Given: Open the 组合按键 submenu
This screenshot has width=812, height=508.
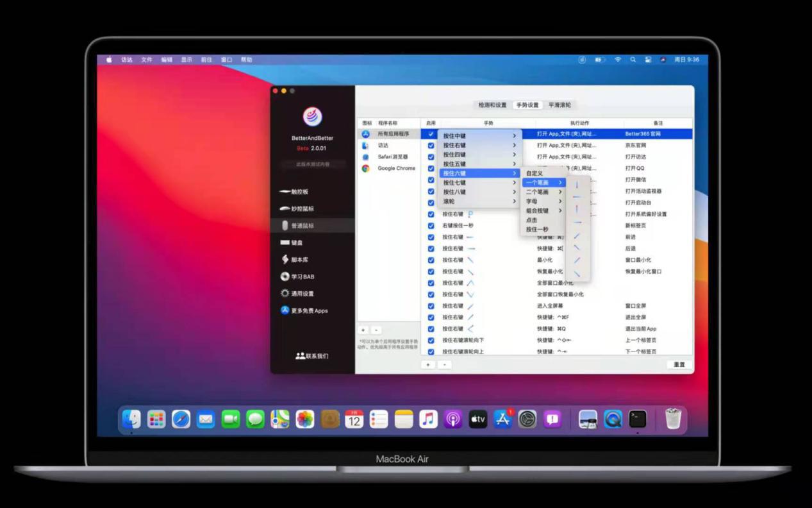Looking at the screenshot, I should pyautogui.click(x=542, y=209).
